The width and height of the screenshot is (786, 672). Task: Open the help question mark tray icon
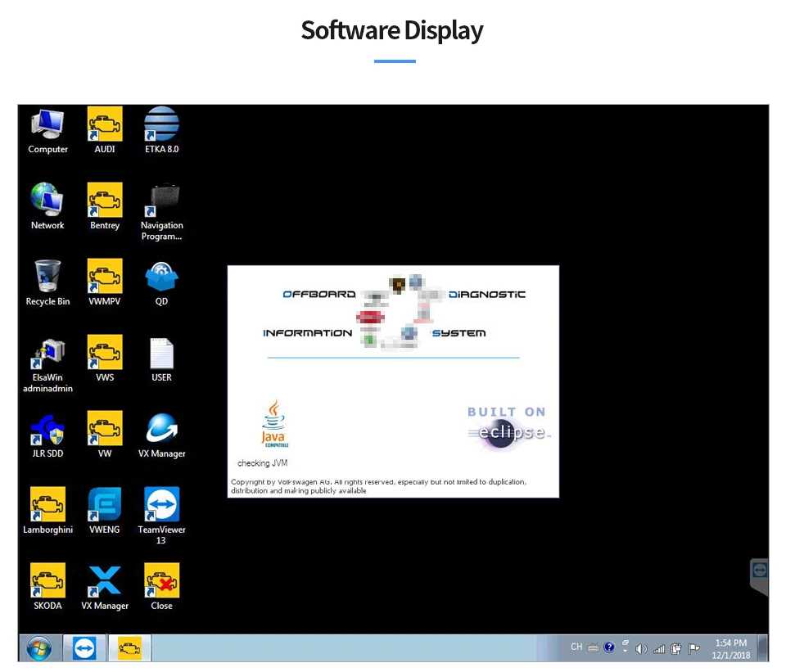coord(608,647)
